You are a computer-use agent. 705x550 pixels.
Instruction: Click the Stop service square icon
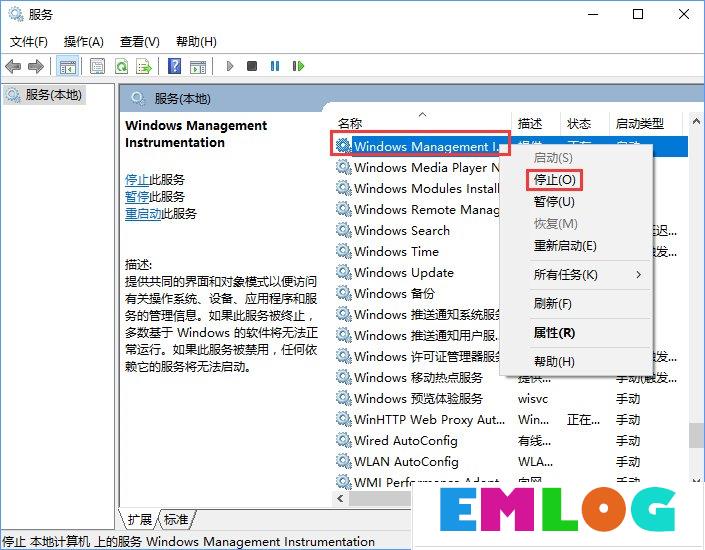[252, 67]
